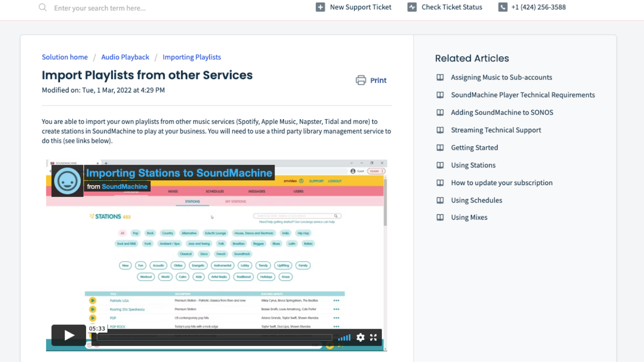Click the +1 (424) 256-3588 phone number
The width and height of the screenshot is (644, 362).
click(x=539, y=7)
